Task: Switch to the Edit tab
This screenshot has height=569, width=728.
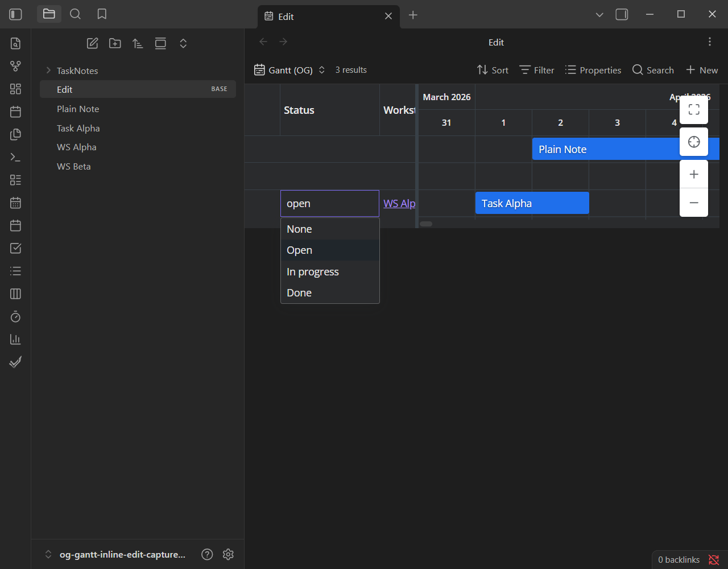Action: click(x=328, y=17)
